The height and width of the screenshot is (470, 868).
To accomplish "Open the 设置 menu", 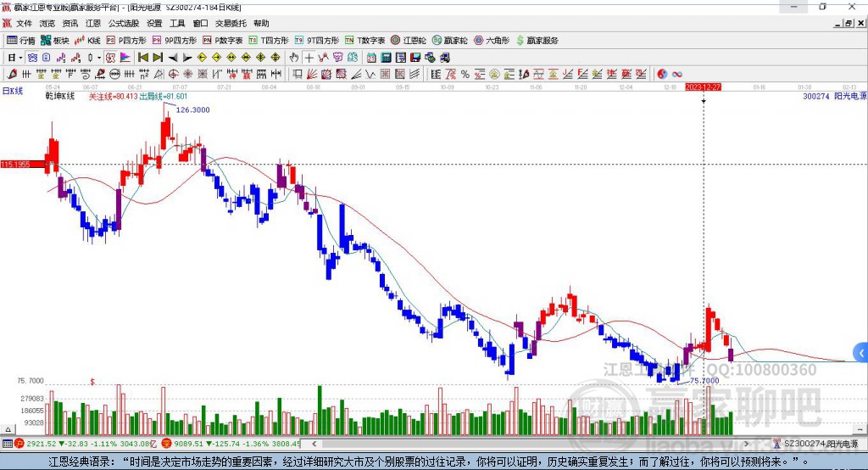I will (x=154, y=23).
